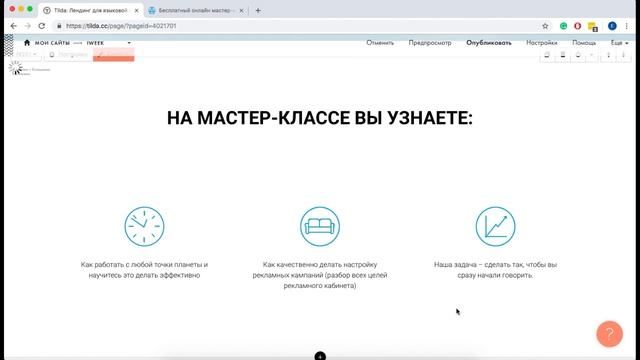Move block down with the down arrow
Screen dimensions: 640x360
coord(624,55)
